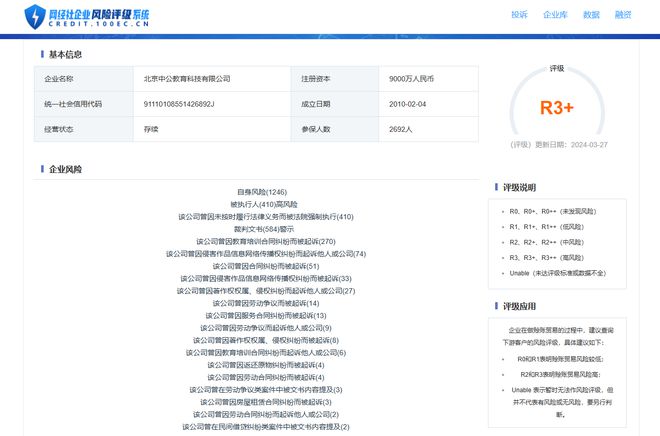The image size is (660, 436).
Task: Click 教育培训合同纠纷而被起诉(270) line
Action: coord(266,242)
